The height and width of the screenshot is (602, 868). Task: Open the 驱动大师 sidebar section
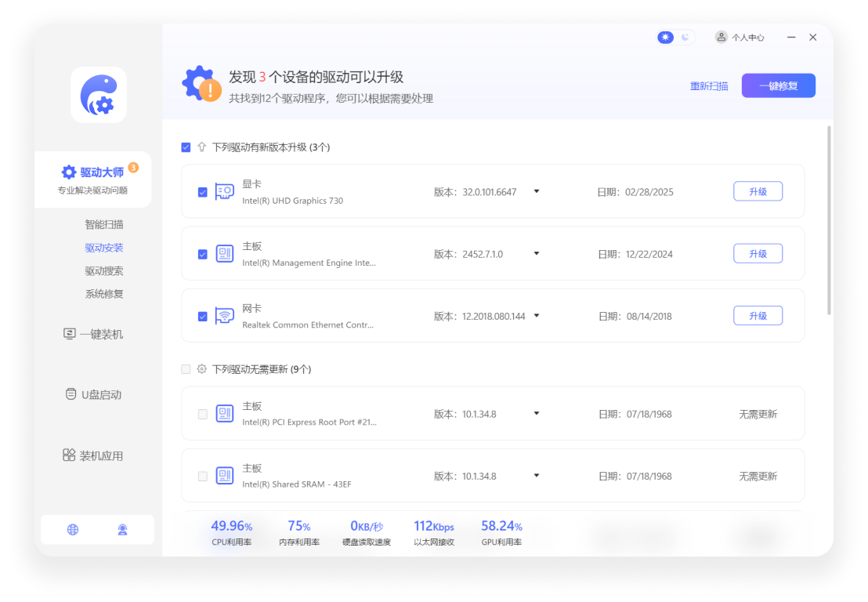(x=93, y=180)
